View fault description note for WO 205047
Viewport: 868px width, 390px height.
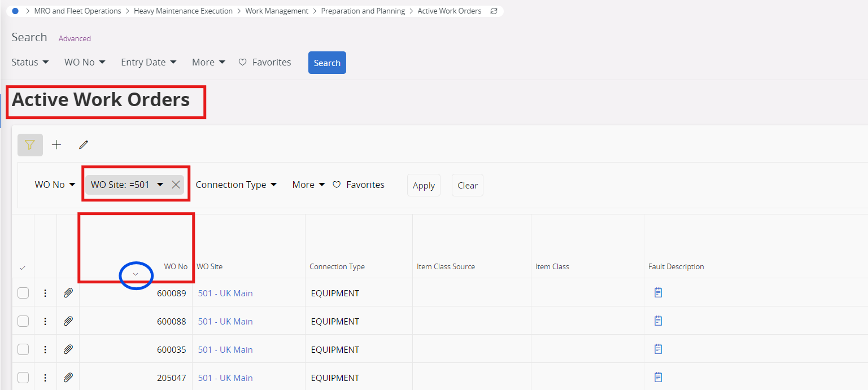(x=658, y=377)
